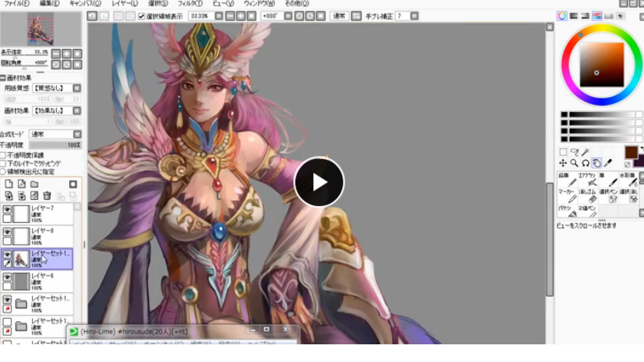The image size is (644, 362).
Task: Hide the レイヤー6 layer
Action: click(7, 277)
